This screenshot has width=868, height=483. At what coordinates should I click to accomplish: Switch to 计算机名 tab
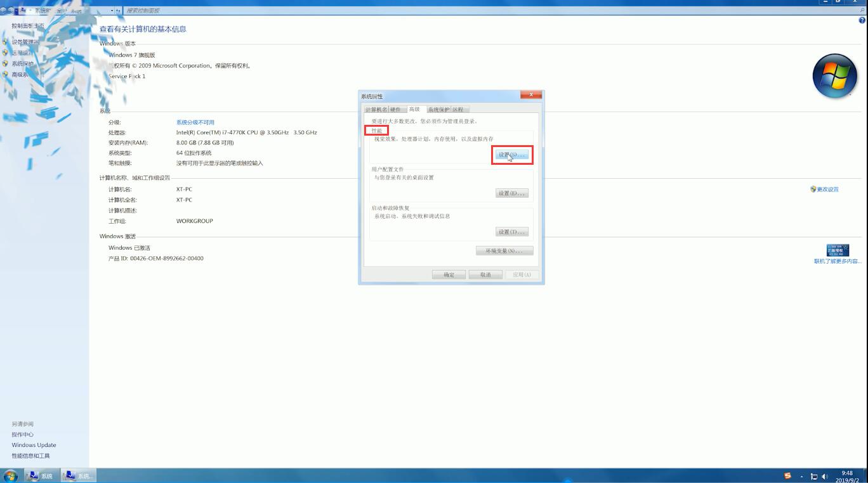click(x=376, y=110)
